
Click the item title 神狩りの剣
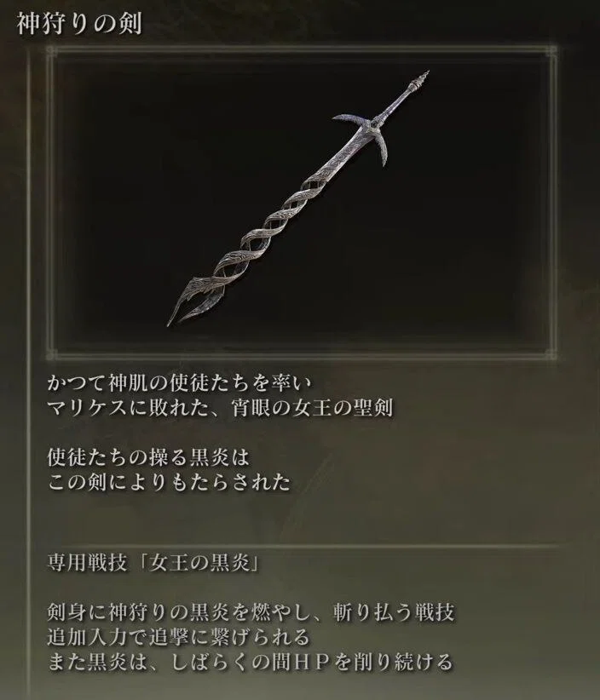pyautogui.click(x=79, y=25)
